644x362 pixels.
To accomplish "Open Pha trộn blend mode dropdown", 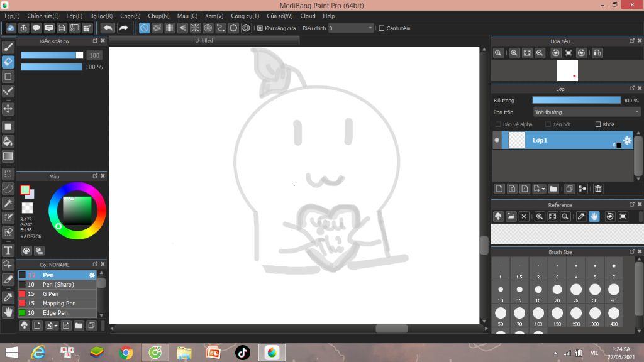I will tap(586, 112).
